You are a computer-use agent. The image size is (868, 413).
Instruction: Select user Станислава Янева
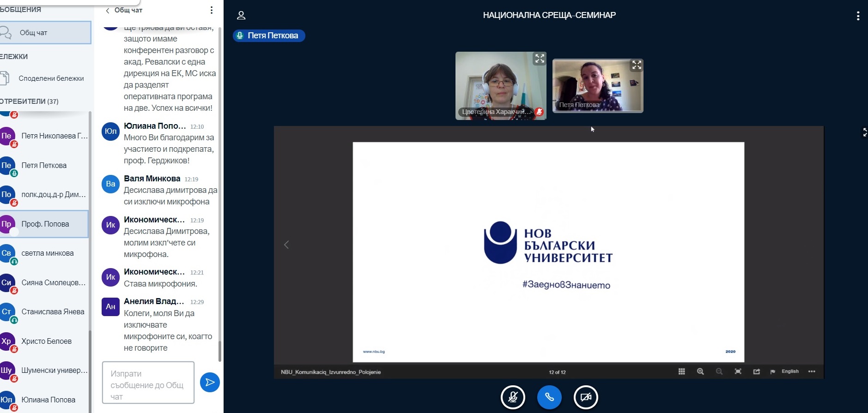pos(45,312)
